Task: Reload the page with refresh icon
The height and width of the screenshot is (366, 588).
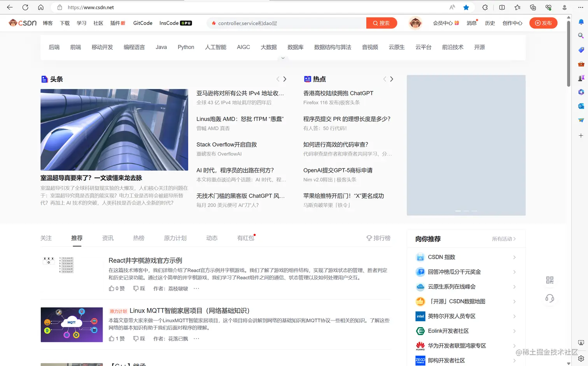Action: pyautogui.click(x=25, y=7)
